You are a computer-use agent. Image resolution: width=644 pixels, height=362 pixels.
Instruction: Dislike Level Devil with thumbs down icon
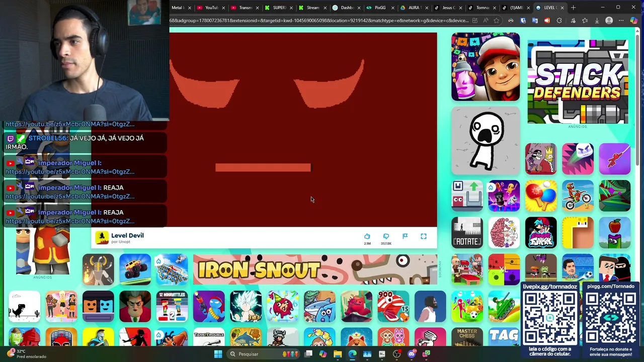coord(386,236)
